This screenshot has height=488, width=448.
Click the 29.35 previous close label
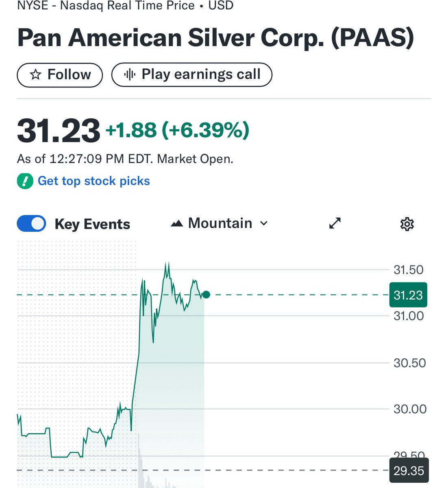tap(409, 471)
